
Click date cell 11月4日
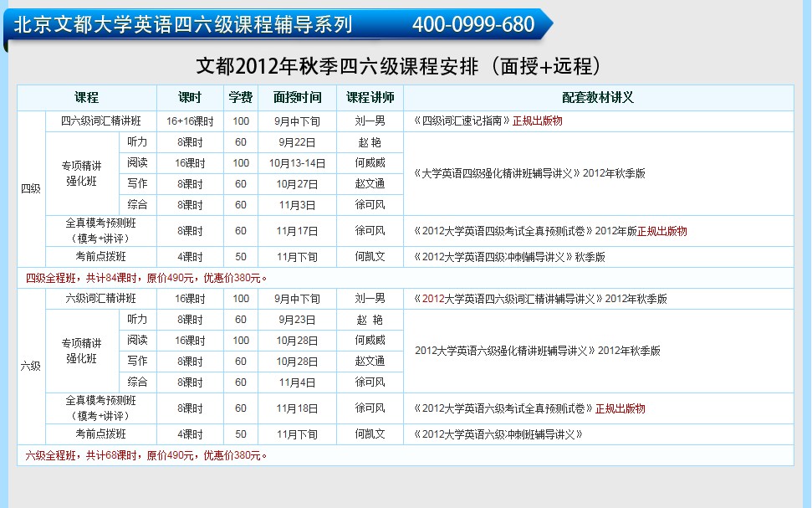coord(297,382)
